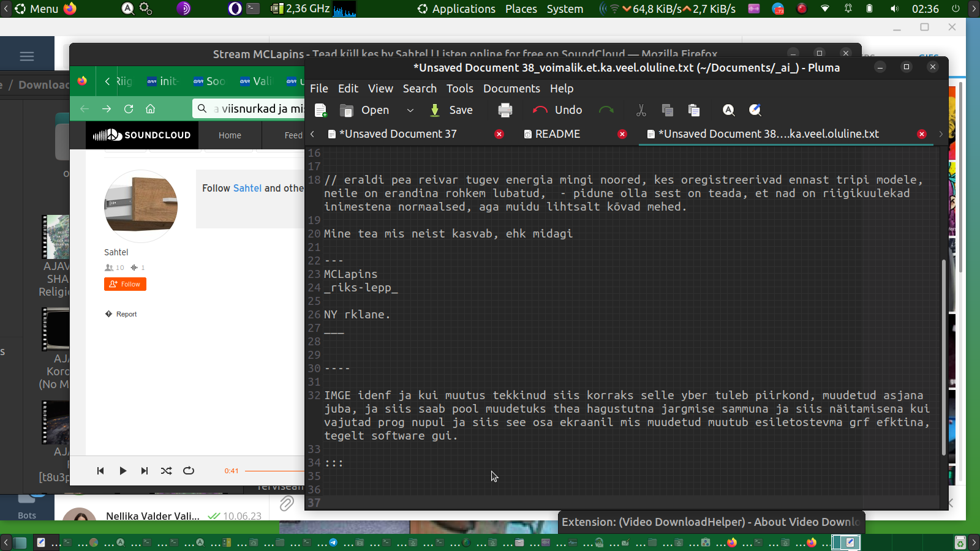The height and width of the screenshot is (551, 980).
Task: Click the green Redo arrow
Action: tap(606, 110)
